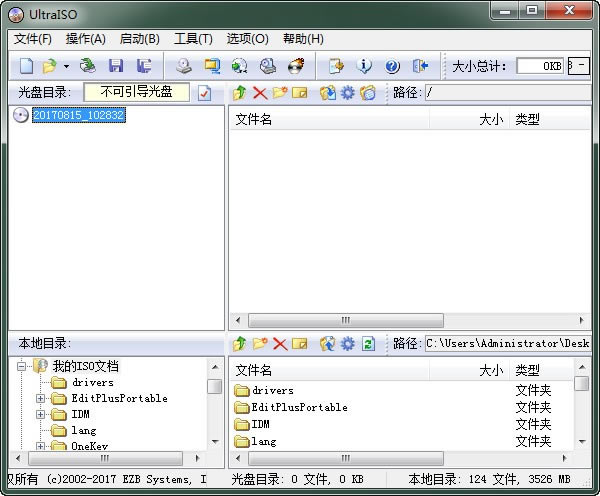Viewport: 600px width, 496px height.
Task: Click the 不可引导光盘 button
Action: 136,92
